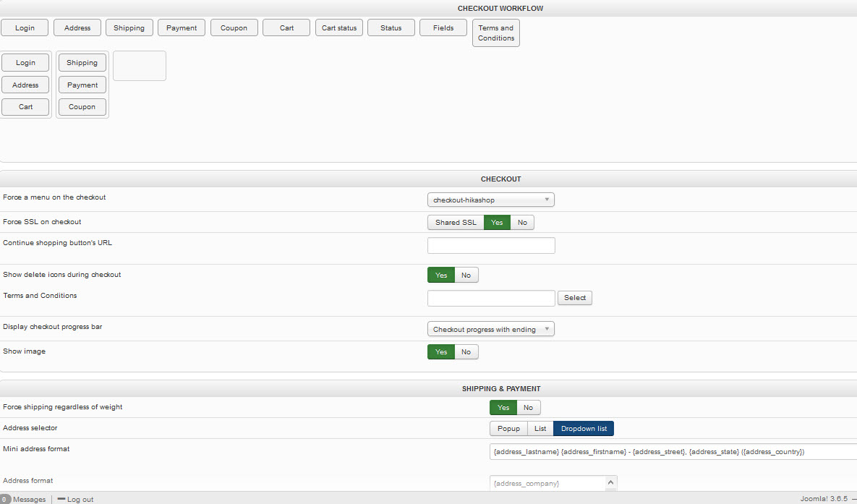
Task: Choose List as the Address selector
Action: [x=540, y=429]
